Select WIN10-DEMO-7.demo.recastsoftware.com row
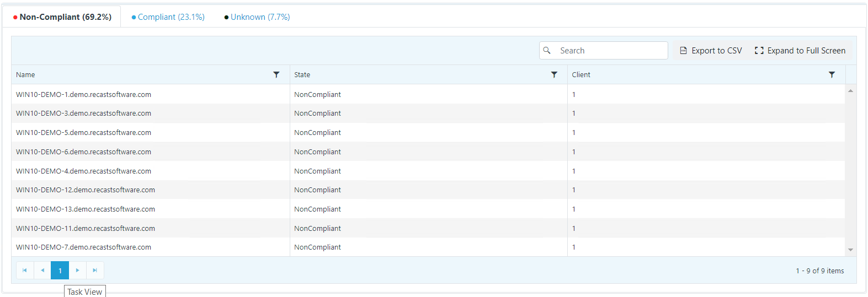 [428, 247]
